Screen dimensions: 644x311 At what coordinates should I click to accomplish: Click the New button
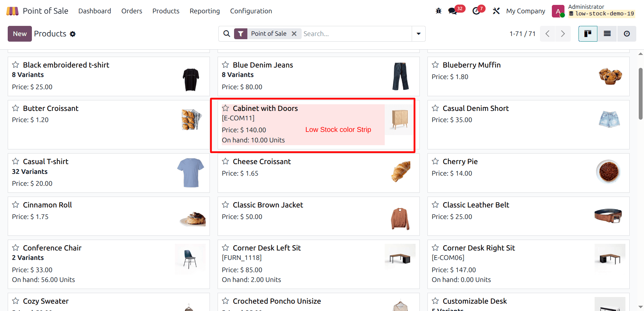(20, 34)
